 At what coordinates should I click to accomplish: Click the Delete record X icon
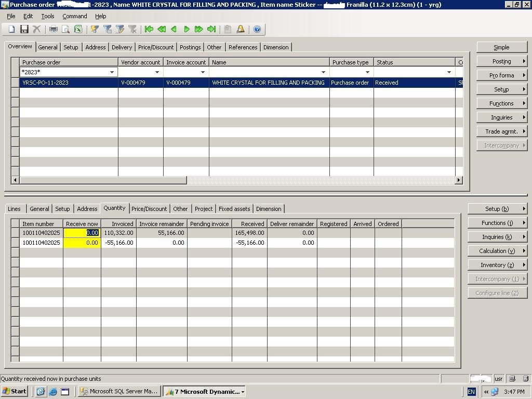(x=37, y=29)
